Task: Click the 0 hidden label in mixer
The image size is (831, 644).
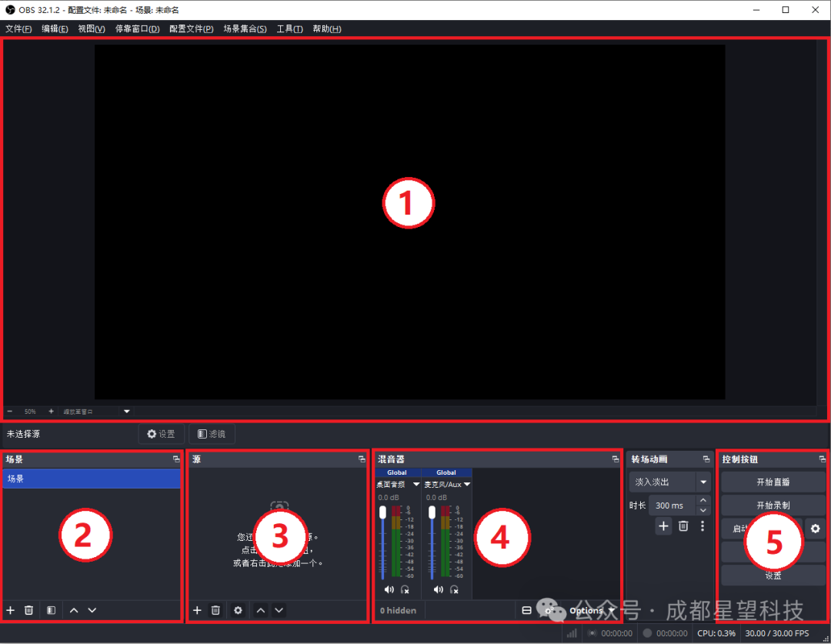Action: click(x=398, y=611)
